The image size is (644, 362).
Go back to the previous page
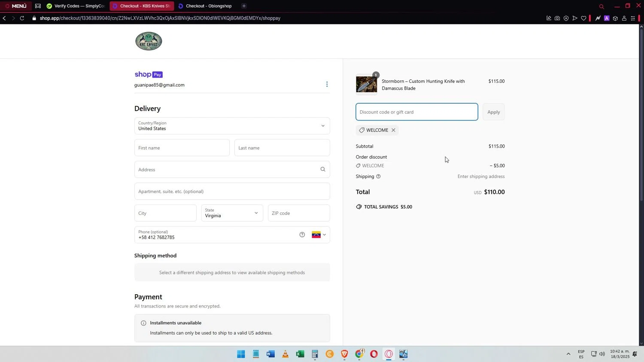point(4,18)
